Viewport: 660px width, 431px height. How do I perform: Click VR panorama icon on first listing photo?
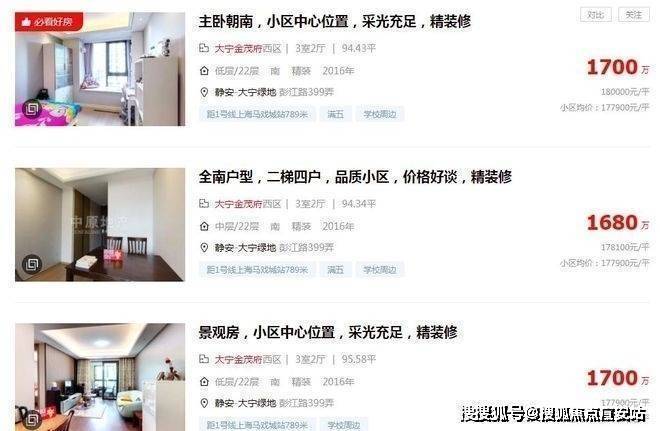(32, 109)
